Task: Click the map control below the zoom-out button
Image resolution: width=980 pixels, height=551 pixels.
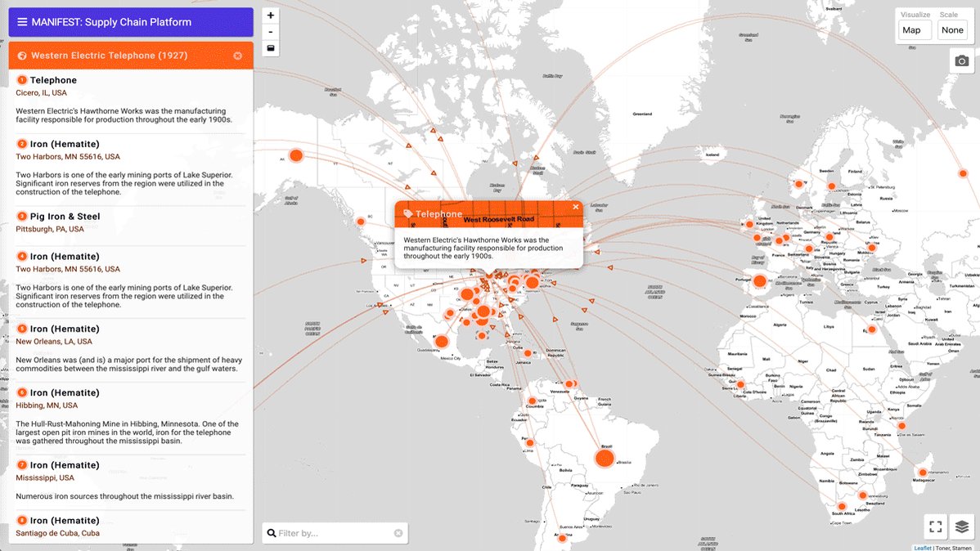Action: 271,48
